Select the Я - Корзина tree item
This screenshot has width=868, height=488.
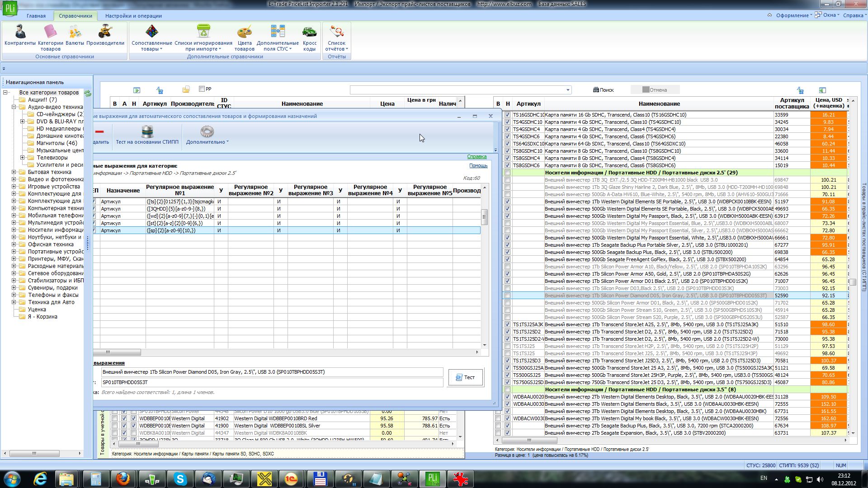(x=42, y=317)
